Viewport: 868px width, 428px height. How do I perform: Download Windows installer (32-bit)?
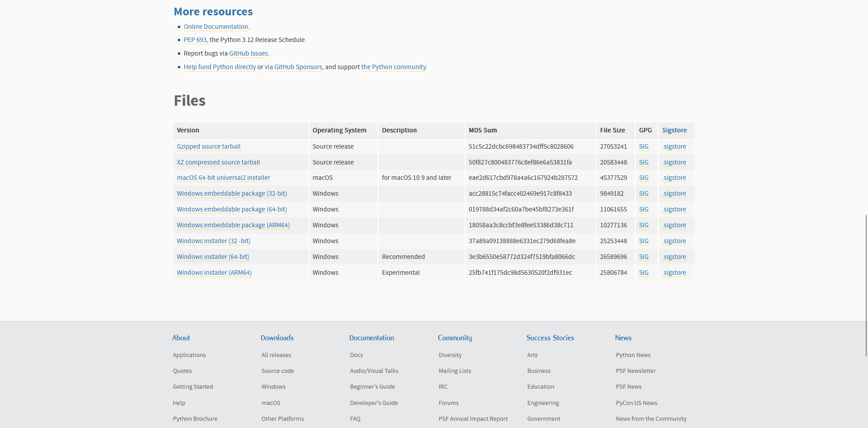click(x=213, y=241)
